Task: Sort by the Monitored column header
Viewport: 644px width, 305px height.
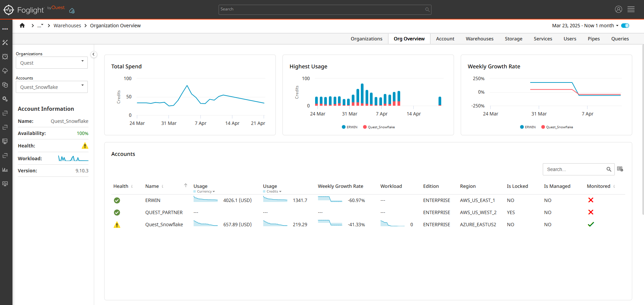Action: [x=599, y=186]
